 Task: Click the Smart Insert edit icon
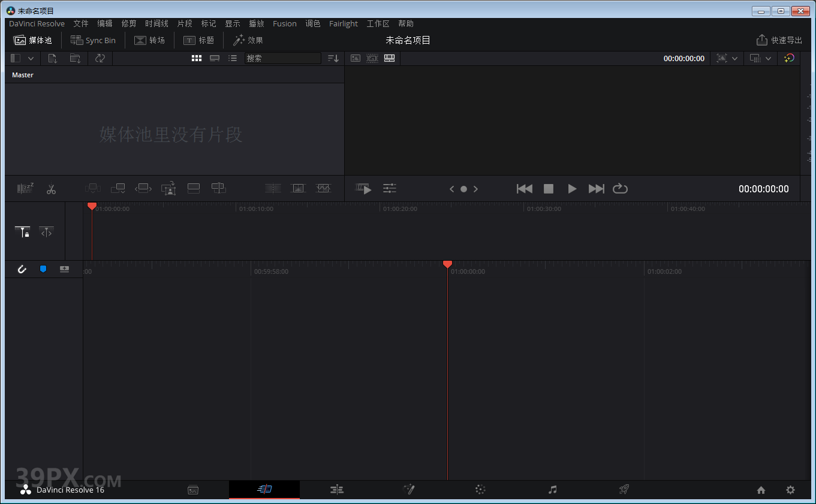(92, 188)
